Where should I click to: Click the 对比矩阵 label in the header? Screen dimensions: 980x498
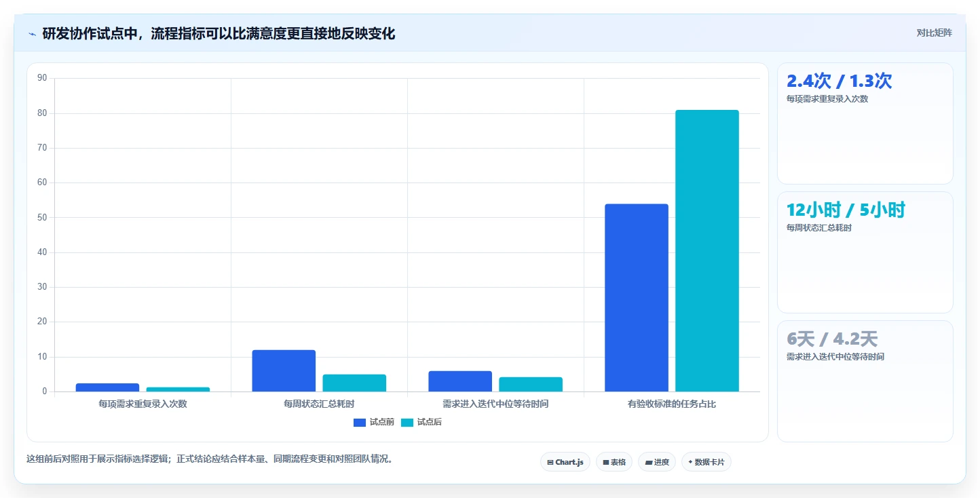(x=934, y=33)
